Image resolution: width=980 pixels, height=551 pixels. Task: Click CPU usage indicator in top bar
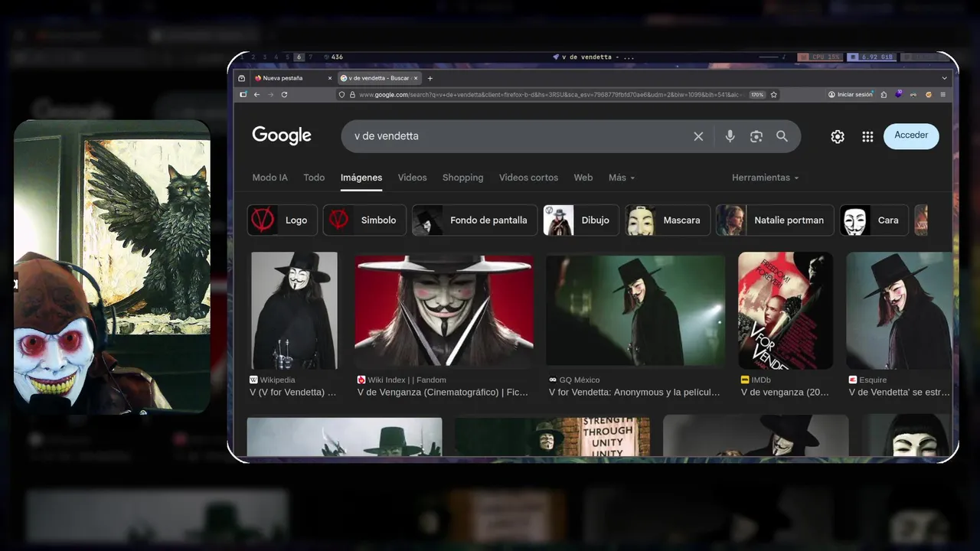point(820,57)
